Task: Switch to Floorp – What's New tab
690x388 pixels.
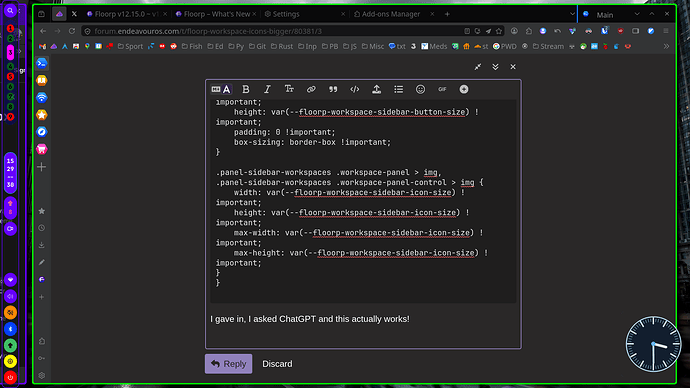Action: tap(216, 14)
